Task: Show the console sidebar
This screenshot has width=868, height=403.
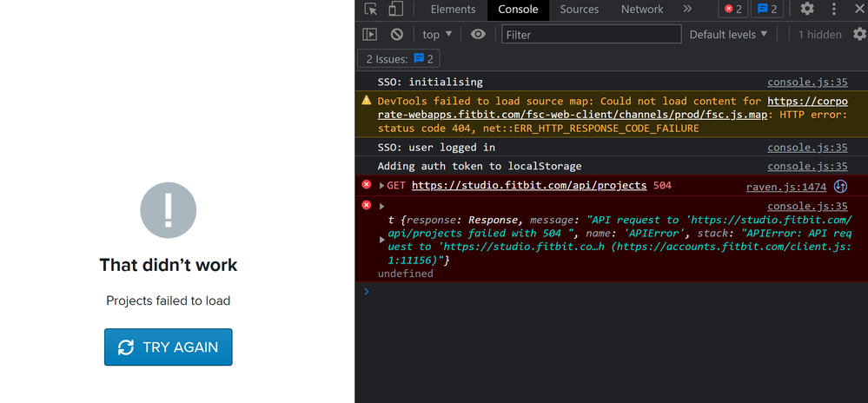Action: tap(370, 35)
